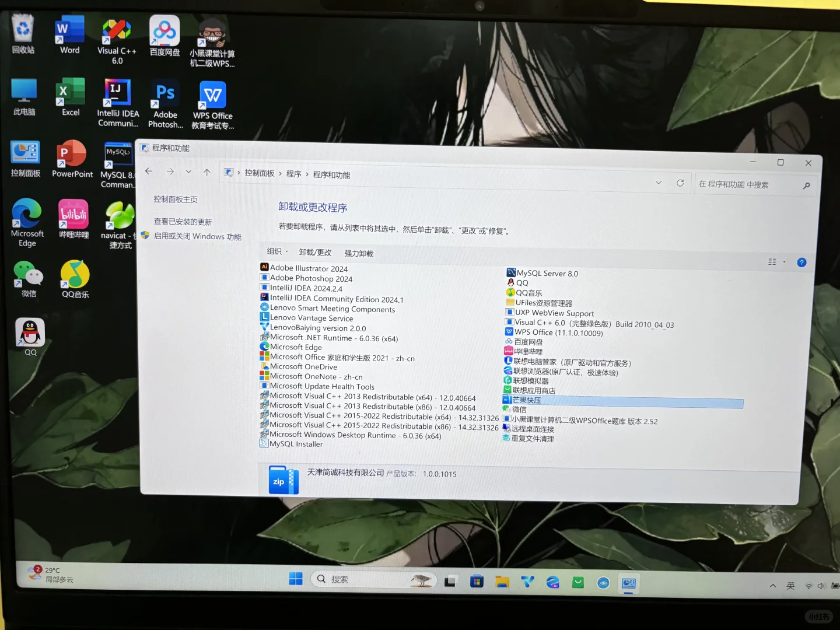
Task: Expand the address bar history dropdown
Action: [659, 183]
